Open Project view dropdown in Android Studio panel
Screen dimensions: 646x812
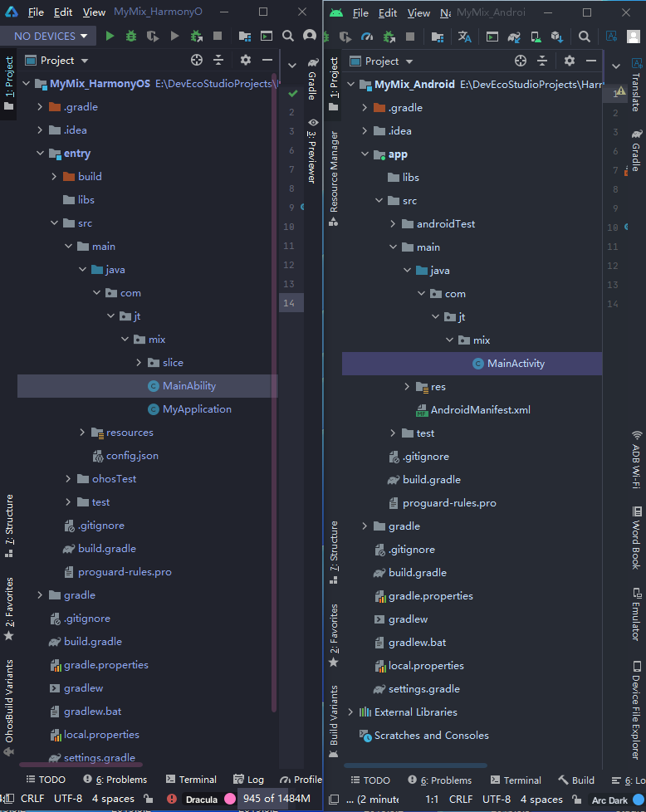click(381, 61)
